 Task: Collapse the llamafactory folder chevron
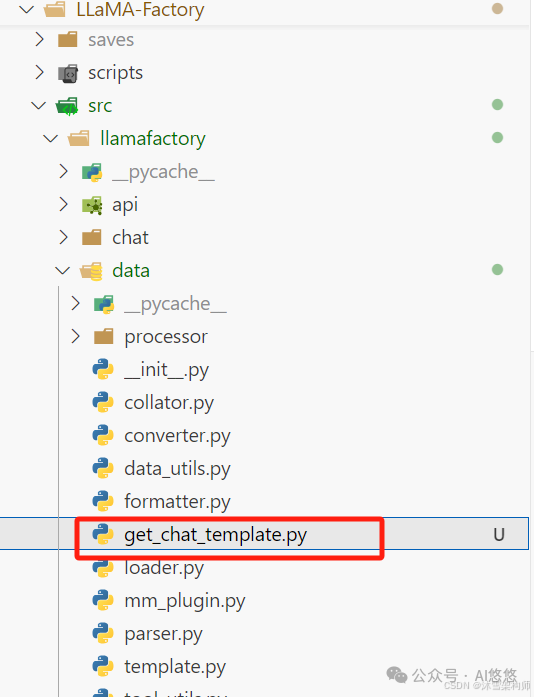(x=51, y=139)
